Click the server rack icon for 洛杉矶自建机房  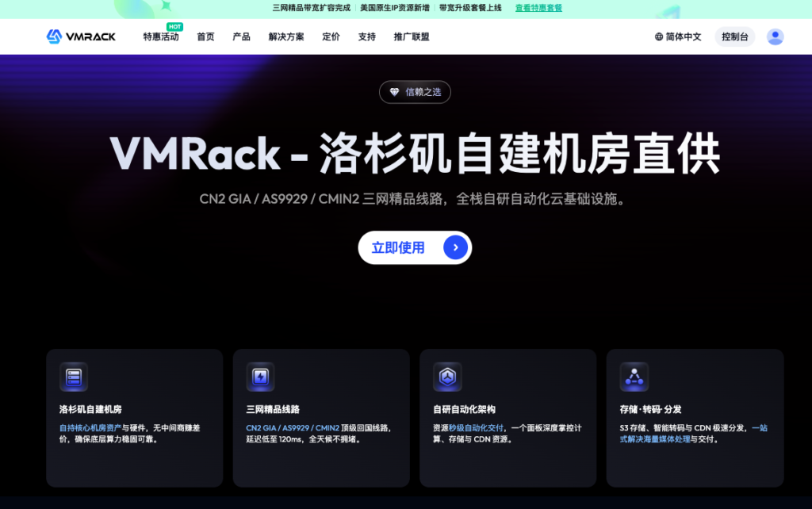point(74,377)
